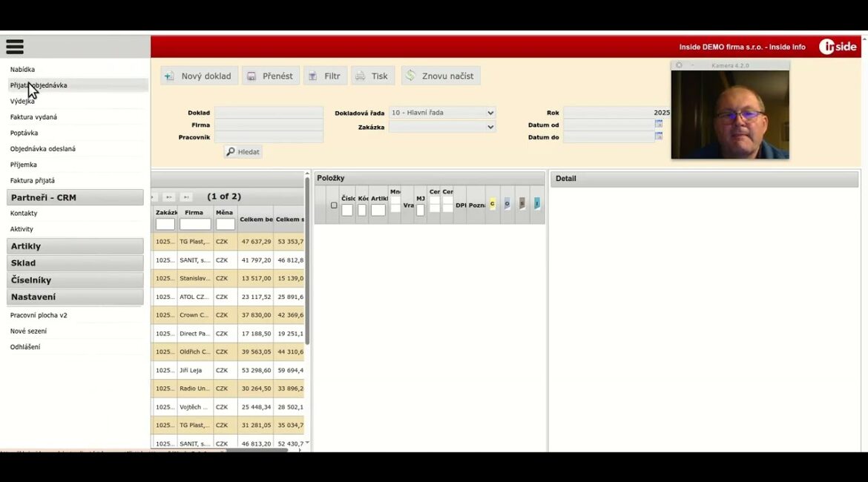Viewport: 868px width, 482px height.
Task: Jump to last page in table paginator
Action: coord(186,197)
